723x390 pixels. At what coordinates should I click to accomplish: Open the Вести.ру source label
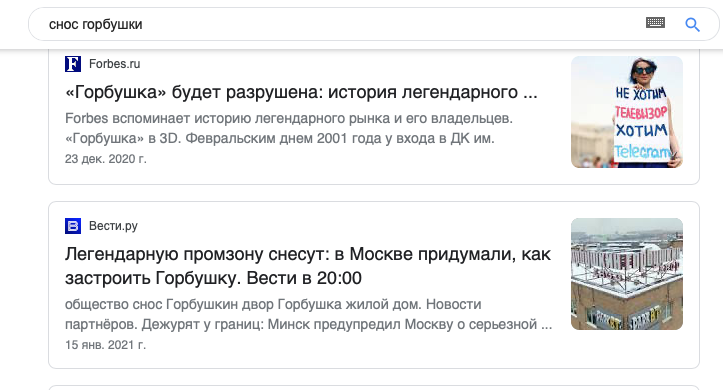pos(113,226)
